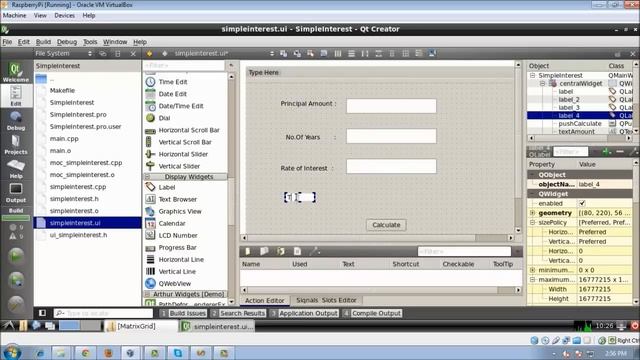Select the QWebView widget
This screenshot has height=360, width=640.
(175, 283)
